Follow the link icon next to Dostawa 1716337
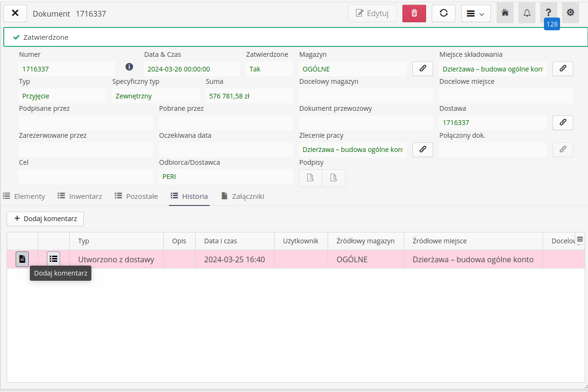The width and height of the screenshot is (588, 392). tap(562, 123)
